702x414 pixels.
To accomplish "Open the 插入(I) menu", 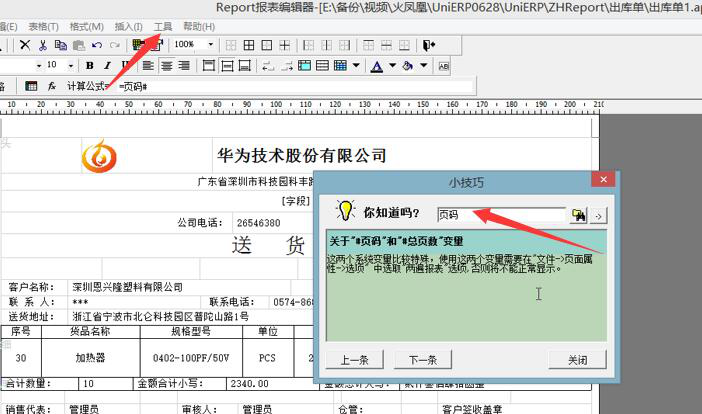I will [128, 27].
